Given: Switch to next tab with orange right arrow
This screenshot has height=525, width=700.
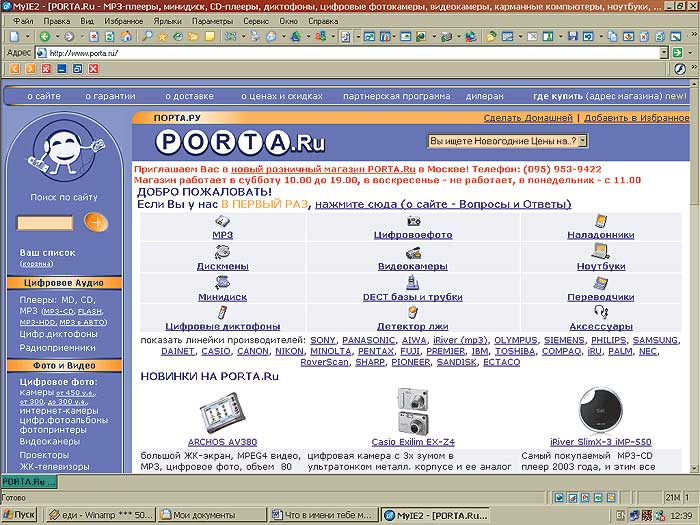Looking at the screenshot, I should (x=30, y=69).
